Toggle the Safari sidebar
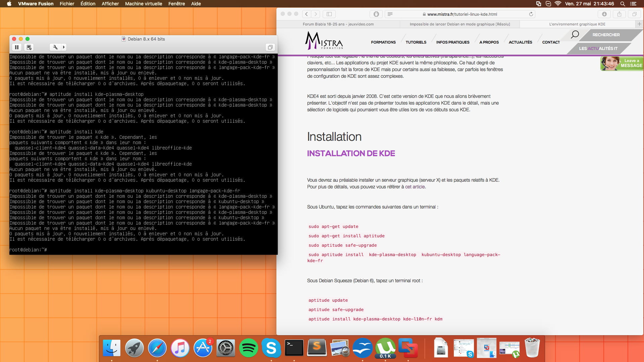Screen dimensions: 644x362 pyautogui.click(x=329, y=14)
